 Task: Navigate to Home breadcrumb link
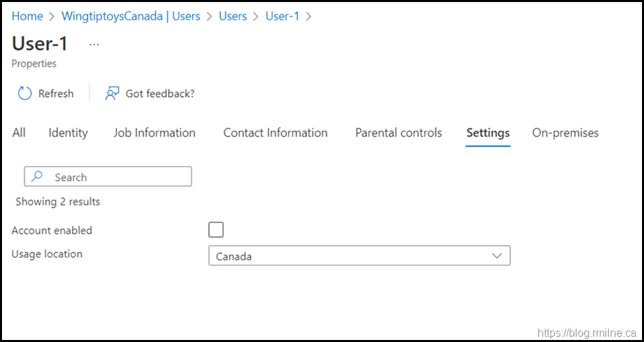[27, 16]
